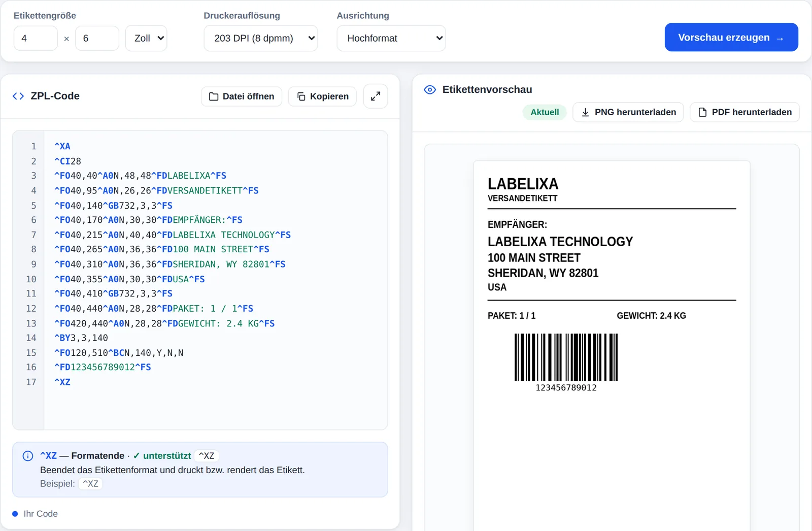This screenshot has height=531, width=812.
Task: Click code line 11 ^FO40,410^GB732,3,3^FS
Action: (113, 293)
